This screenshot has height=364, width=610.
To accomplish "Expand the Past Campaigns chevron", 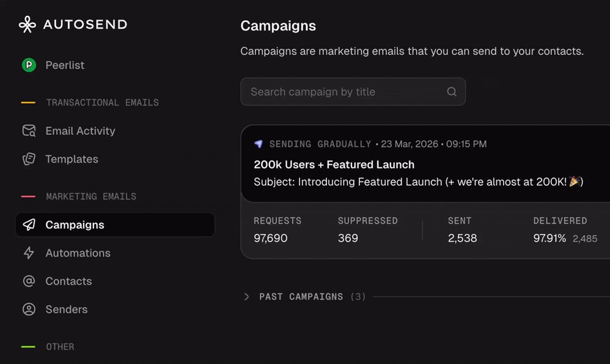I will (x=247, y=297).
